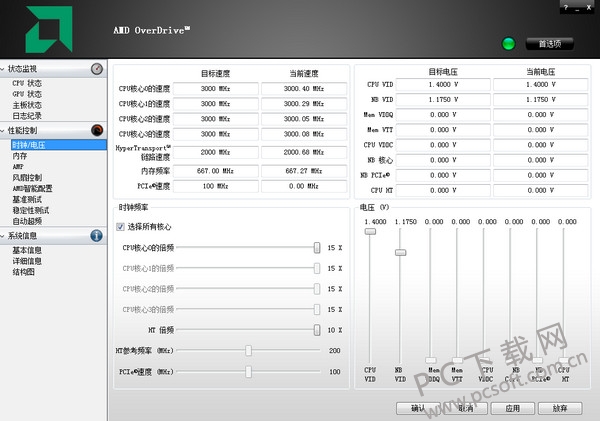Click CPU VID target voltage field

[443, 85]
